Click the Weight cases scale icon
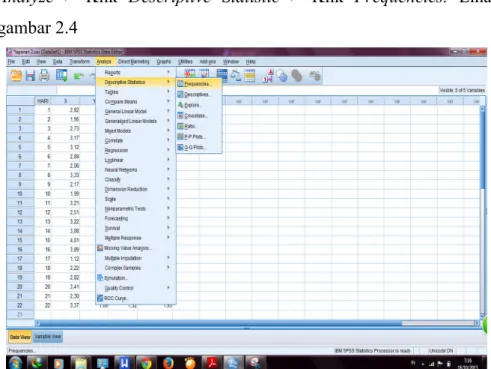The height and width of the screenshot is (369, 491). tap(236, 76)
